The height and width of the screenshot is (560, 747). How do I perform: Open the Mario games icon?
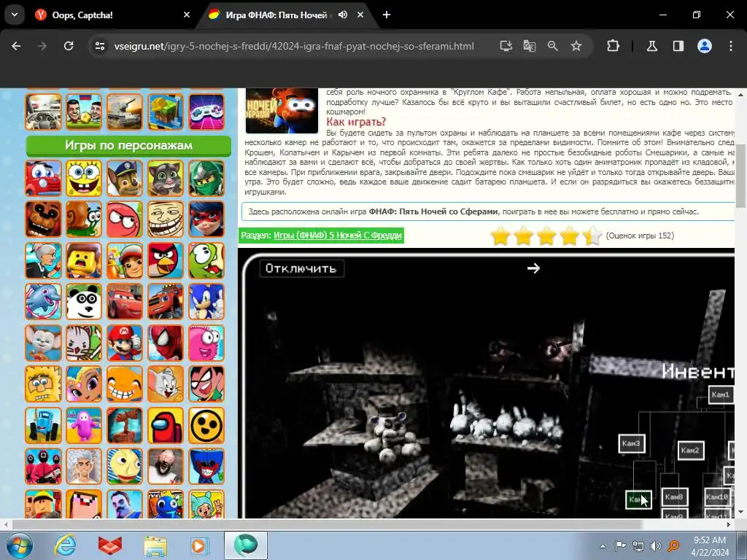(125, 343)
